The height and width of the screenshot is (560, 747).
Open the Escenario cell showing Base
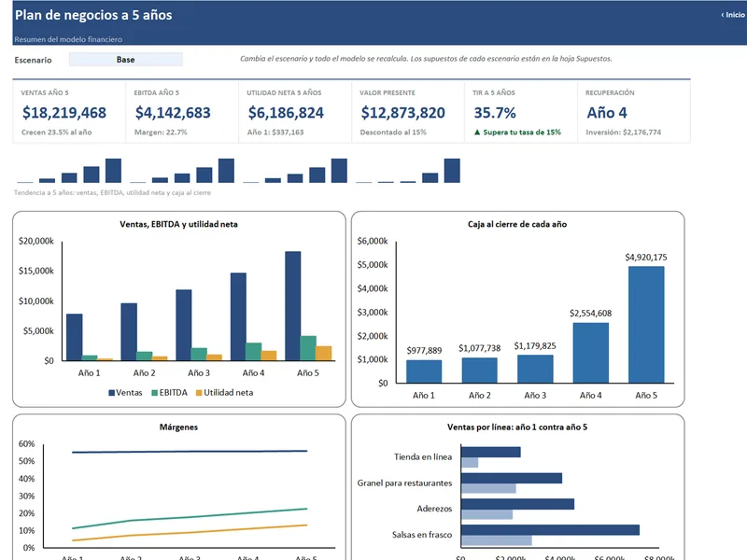click(126, 60)
